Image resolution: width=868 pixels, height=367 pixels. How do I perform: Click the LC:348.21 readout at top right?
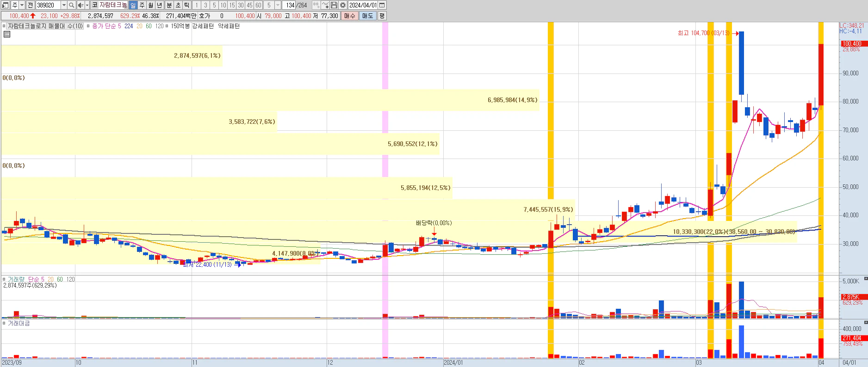point(852,26)
